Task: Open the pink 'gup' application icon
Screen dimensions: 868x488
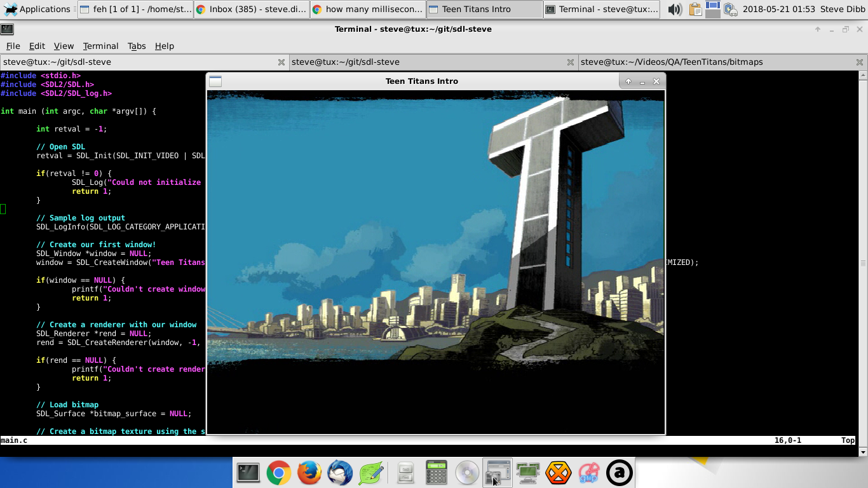Action: pyautogui.click(x=588, y=473)
